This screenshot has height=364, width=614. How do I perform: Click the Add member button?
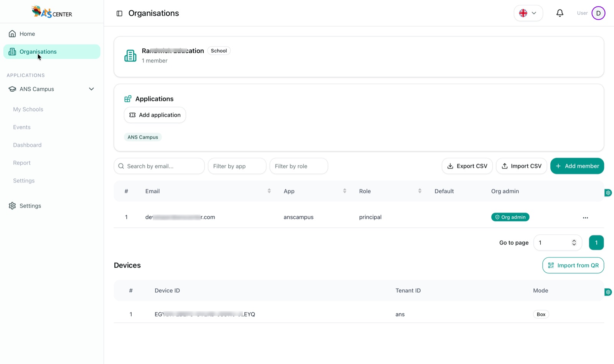pyautogui.click(x=577, y=166)
